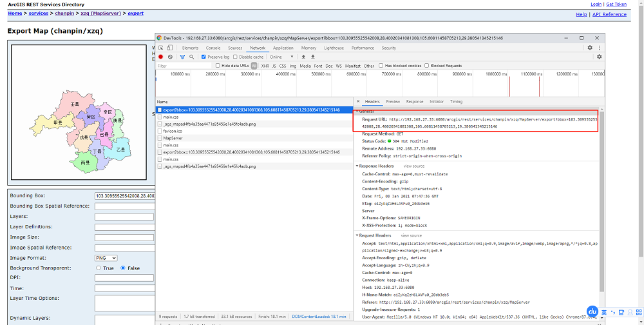The image size is (644, 325).
Task: Click view source beside Response Headers
Action: 413,166
